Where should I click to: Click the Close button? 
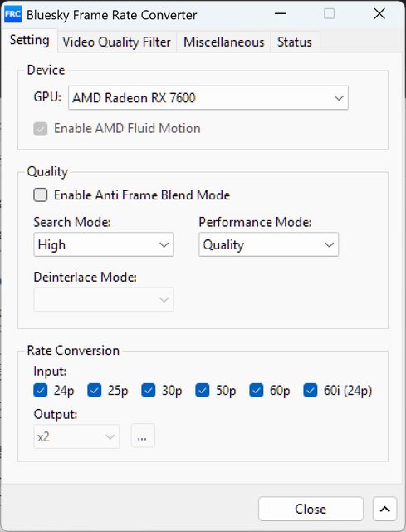coord(311,509)
